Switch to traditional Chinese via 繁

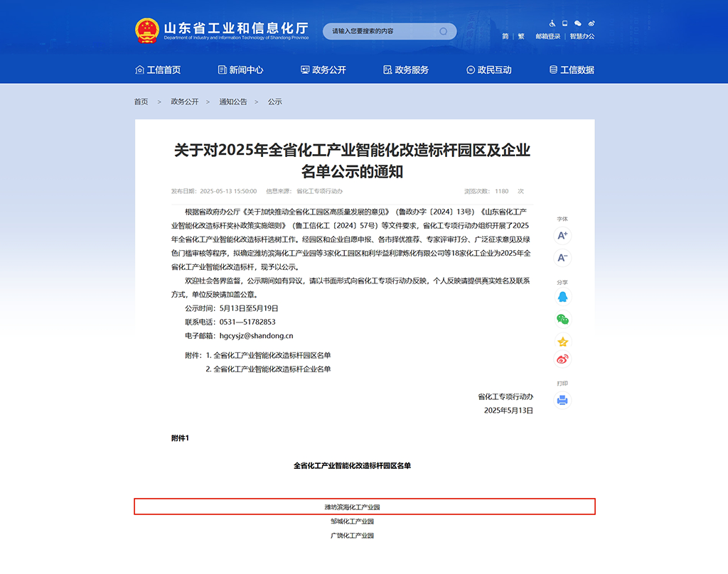click(521, 36)
